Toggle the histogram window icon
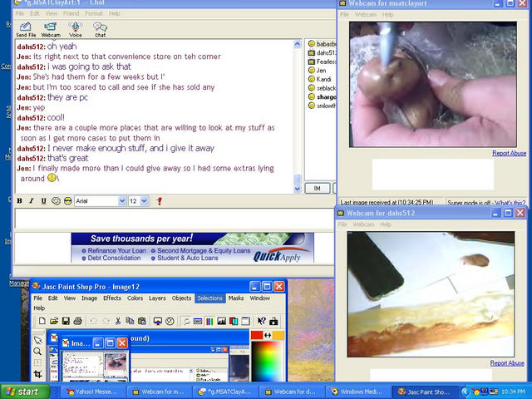532x399 pixels. click(222, 321)
